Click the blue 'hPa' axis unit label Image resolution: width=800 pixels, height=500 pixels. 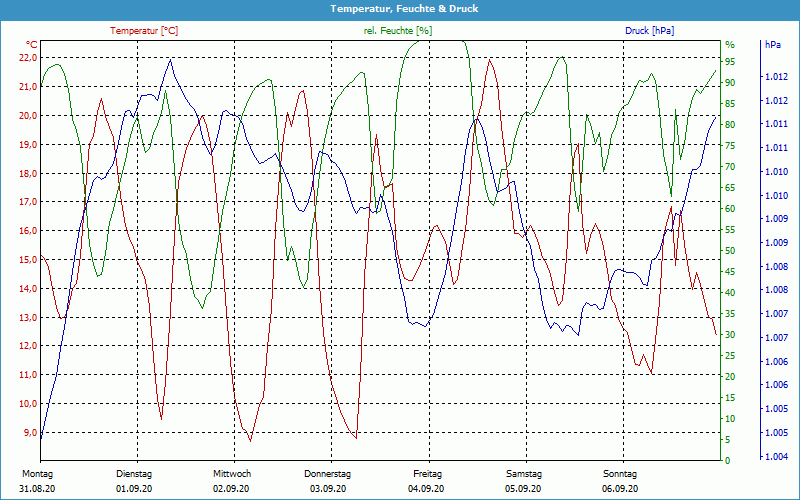pos(773,45)
